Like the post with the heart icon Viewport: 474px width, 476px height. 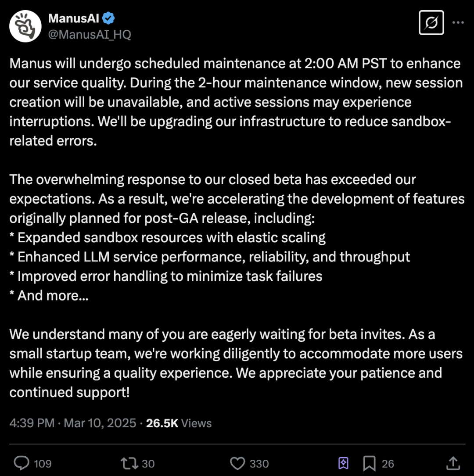[237, 463]
